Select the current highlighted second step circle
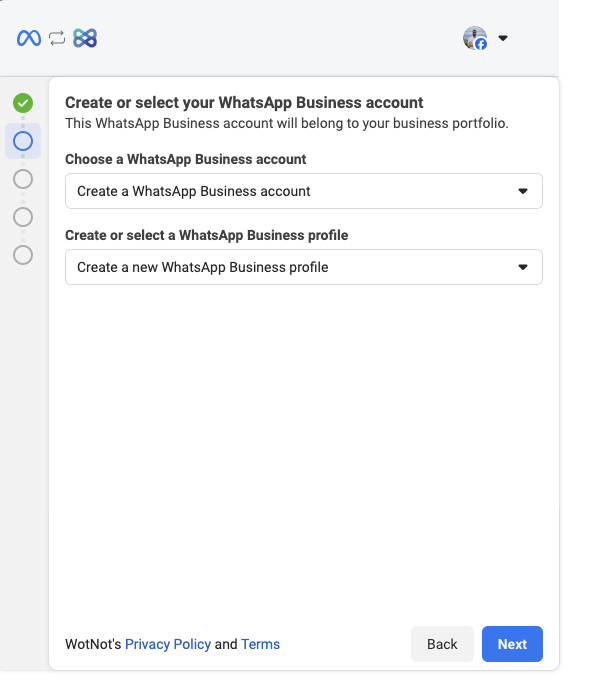The width and height of the screenshot is (608, 682). pyautogui.click(x=23, y=141)
